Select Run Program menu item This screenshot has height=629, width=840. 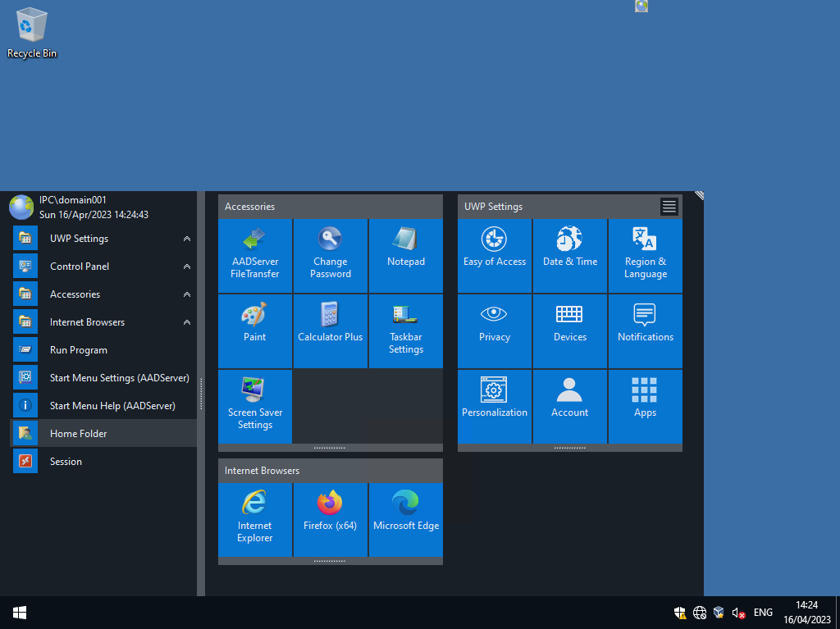coord(79,350)
